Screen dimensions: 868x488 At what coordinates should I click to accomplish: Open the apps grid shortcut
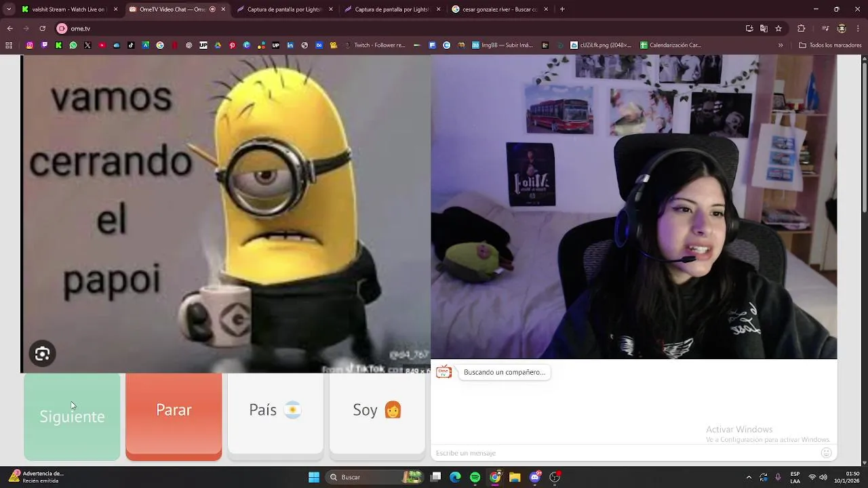point(9,45)
